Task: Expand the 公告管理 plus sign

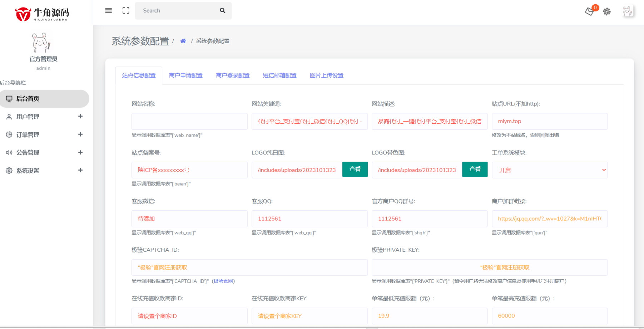Action: (x=80, y=152)
